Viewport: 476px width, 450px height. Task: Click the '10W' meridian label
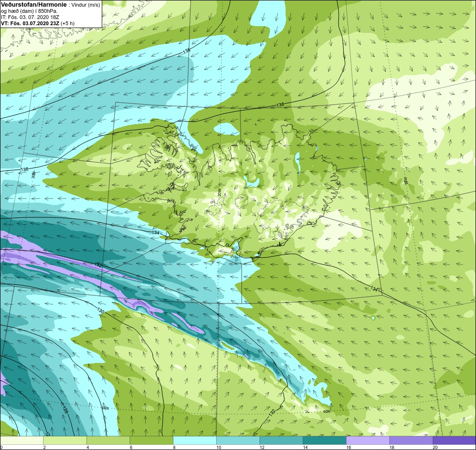click(x=405, y=181)
